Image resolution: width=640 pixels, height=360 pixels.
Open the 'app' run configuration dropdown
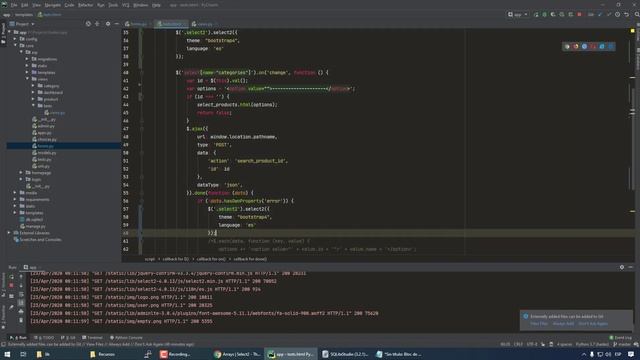pyautogui.click(x=518, y=14)
